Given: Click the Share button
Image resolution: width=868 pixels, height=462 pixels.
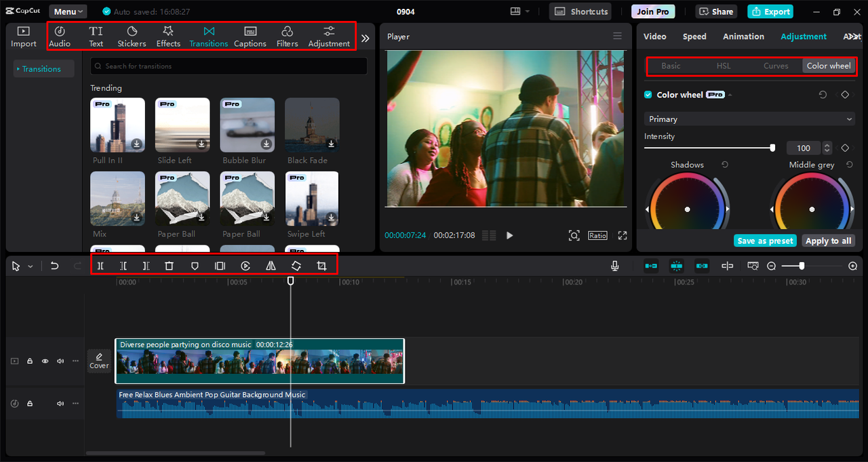Looking at the screenshot, I should (x=717, y=12).
